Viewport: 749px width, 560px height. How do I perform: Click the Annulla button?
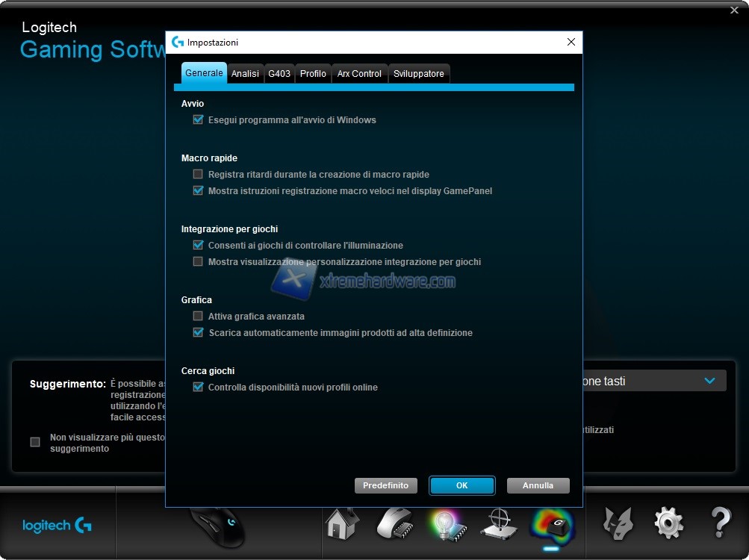tap(538, 485)
